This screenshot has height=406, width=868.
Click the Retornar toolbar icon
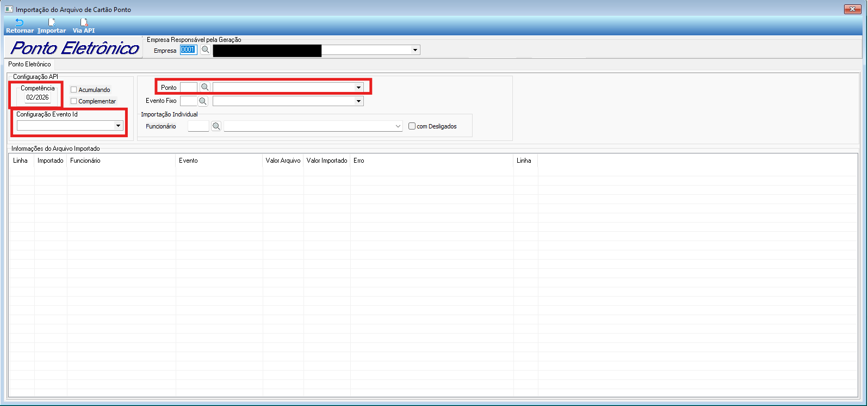point(20,22)
